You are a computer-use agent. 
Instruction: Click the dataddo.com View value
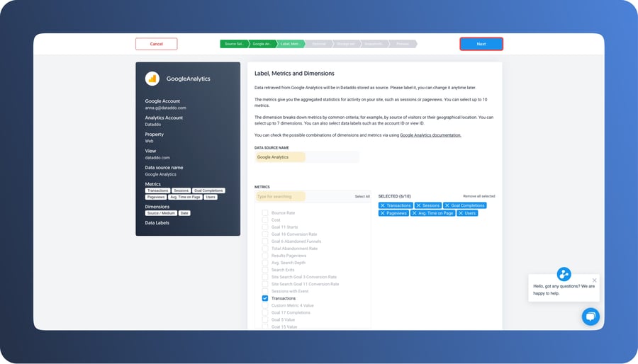tap(157, 158)
